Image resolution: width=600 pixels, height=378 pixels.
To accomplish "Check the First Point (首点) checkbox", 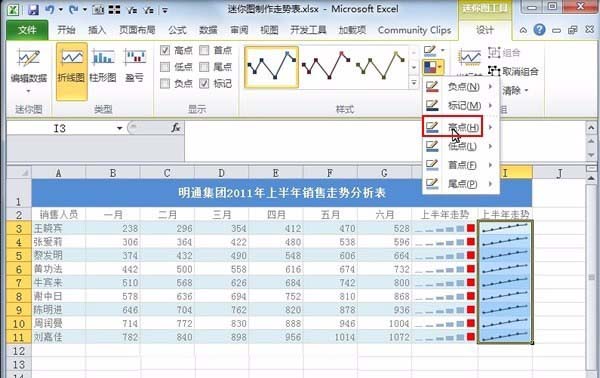I will coord(204,50).
